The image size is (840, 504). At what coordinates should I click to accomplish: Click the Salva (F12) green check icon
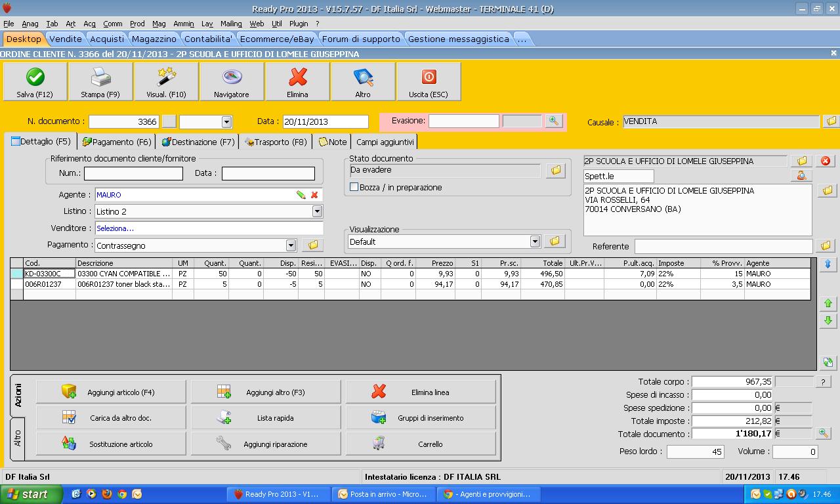tap(35, 77)
